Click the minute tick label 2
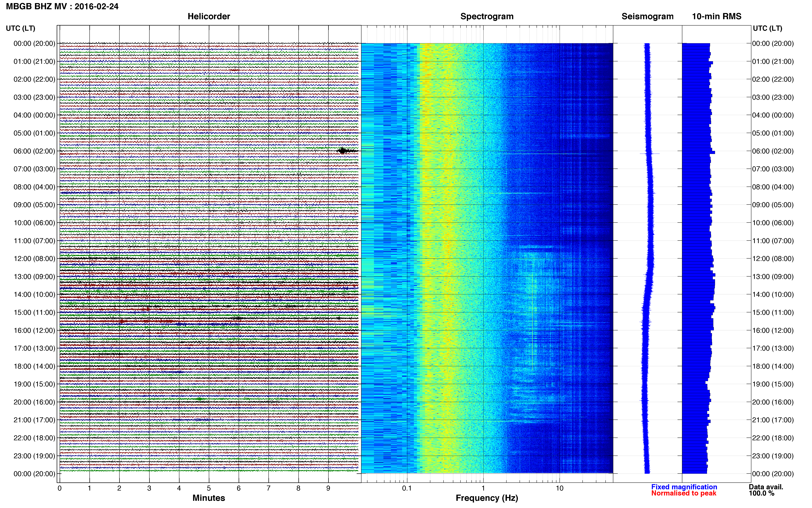The width and height of the screenshot is (812, 508). (x=119, y=488)
